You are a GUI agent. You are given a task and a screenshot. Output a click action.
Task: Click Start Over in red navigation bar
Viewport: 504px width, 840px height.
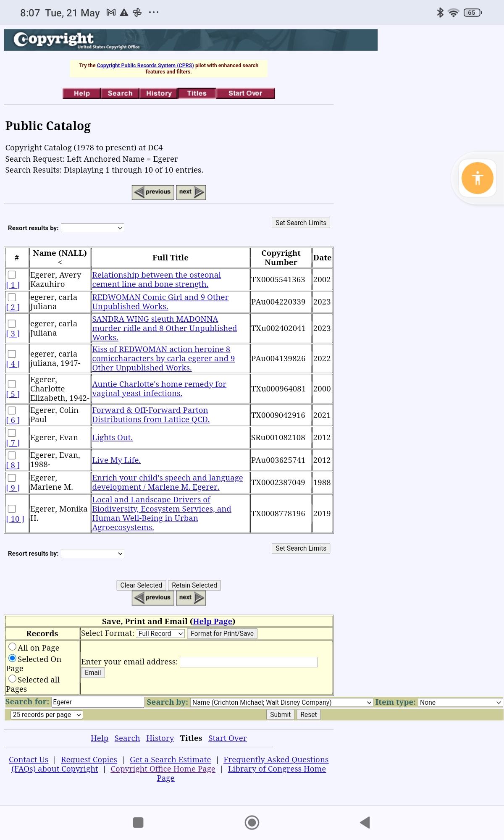pyautogui.click(x=245, y=93)
